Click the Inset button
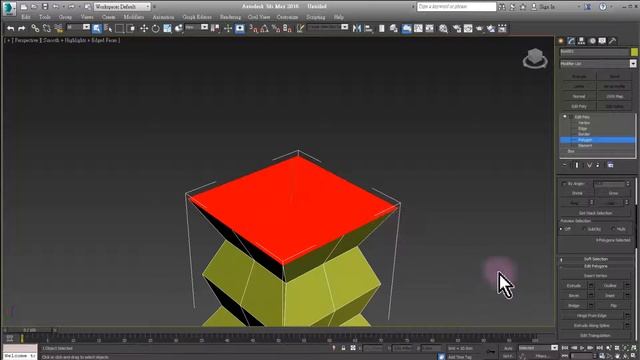Viewport: 640px width, 360px height. [610, 296]
